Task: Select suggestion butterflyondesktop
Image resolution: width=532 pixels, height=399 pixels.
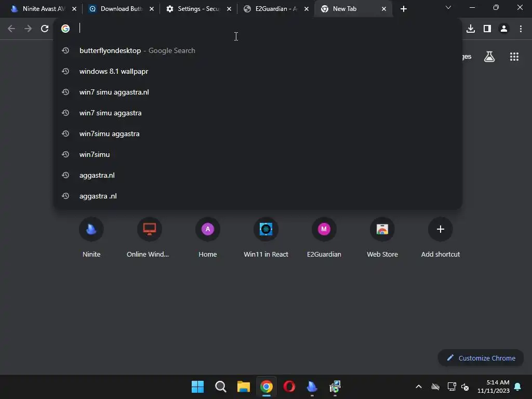Action: click(x=258, y=50)
